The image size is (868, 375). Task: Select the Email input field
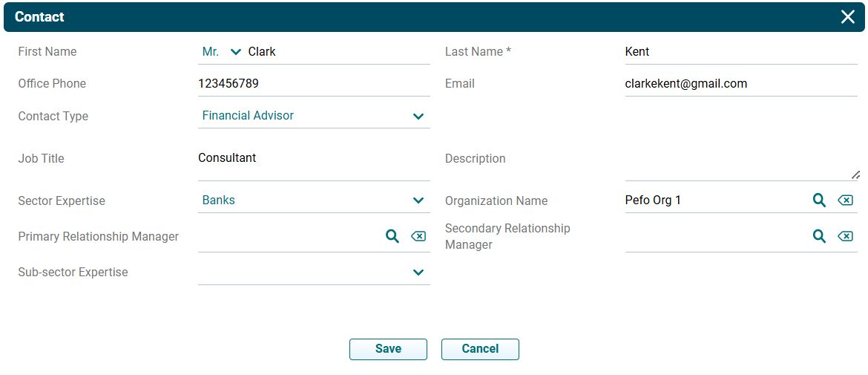tap(740, 84)
